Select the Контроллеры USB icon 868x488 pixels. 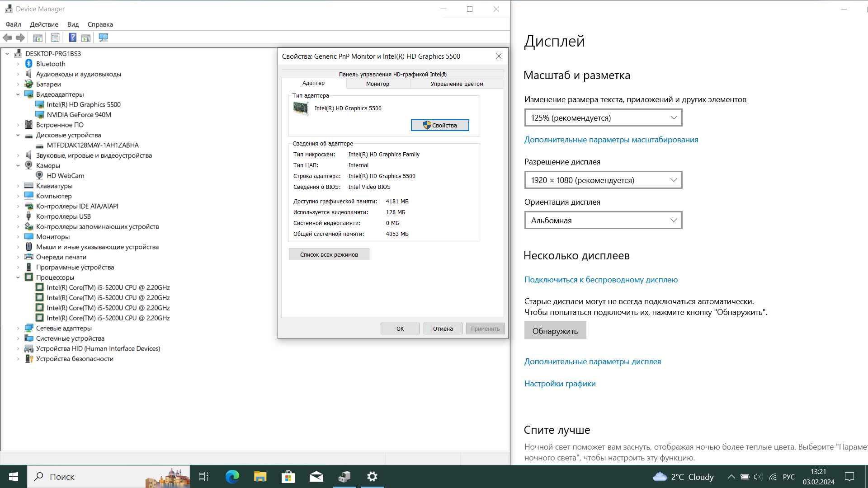[29, 216]
